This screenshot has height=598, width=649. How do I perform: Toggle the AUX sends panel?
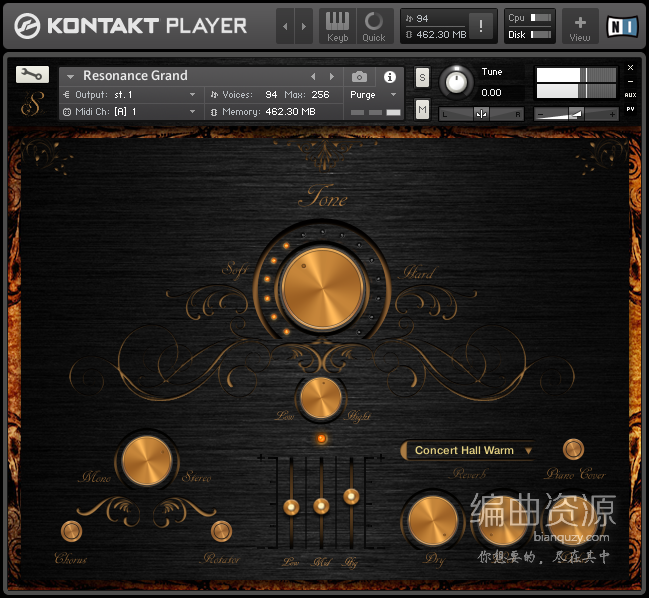pyautogui.click(x=630, y=95)
